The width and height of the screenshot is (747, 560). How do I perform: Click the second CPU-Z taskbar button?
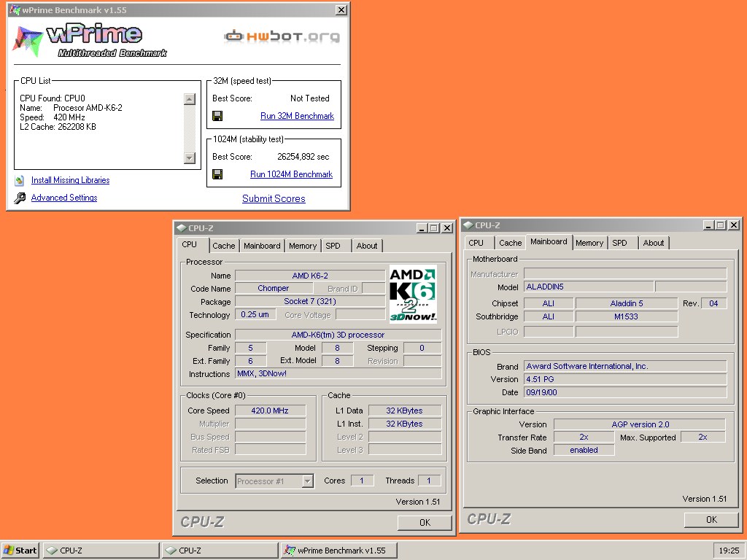click(x=220, y=551)
